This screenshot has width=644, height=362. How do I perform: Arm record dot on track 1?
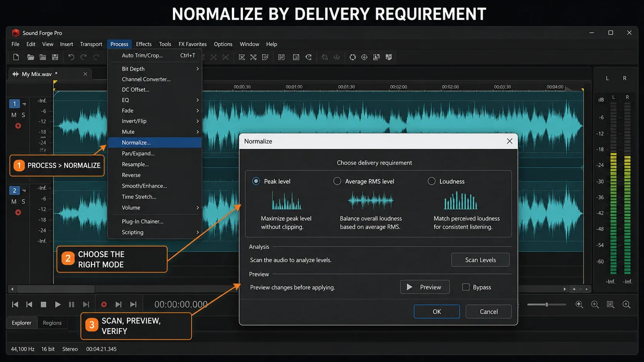tap(18, 126)
